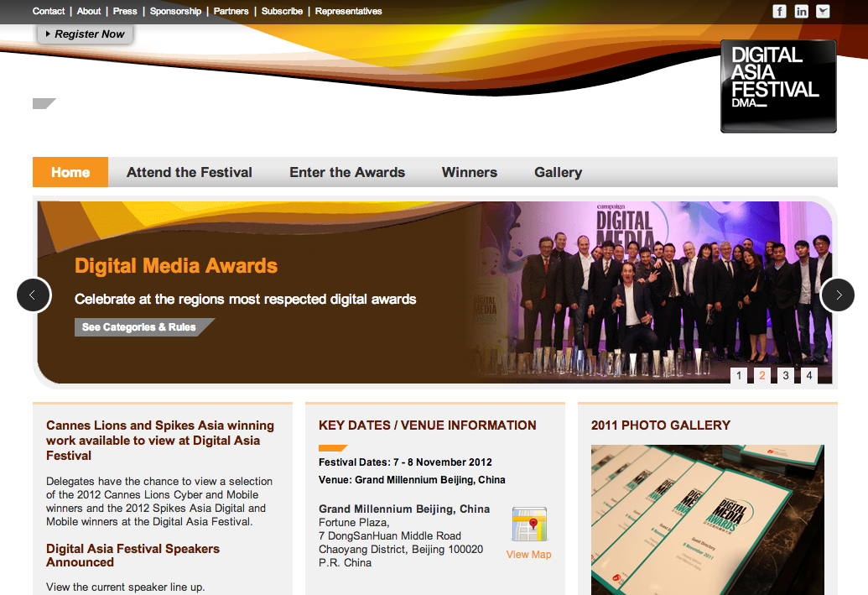Click the Register Now button
868x595 pixels.
pos(86,34)
